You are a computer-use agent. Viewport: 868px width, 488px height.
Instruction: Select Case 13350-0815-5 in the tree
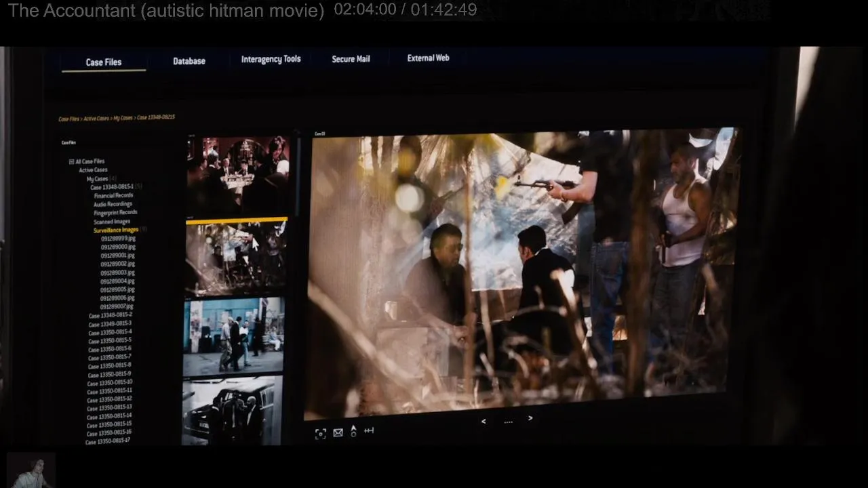[110, 340]
